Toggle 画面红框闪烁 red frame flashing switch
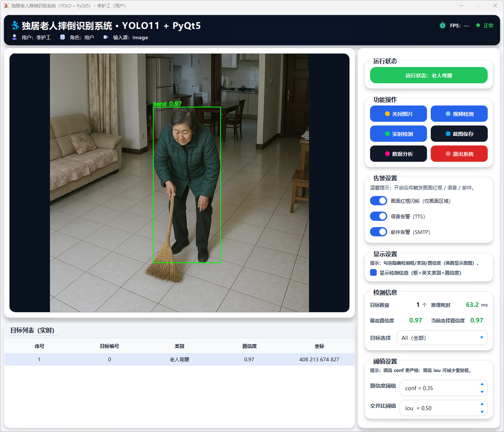Screen dimensions: 504x432 coord(379,201)
